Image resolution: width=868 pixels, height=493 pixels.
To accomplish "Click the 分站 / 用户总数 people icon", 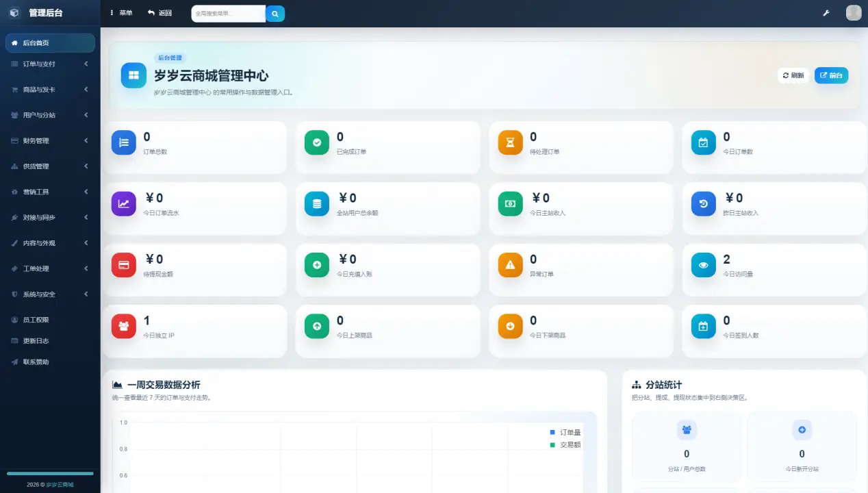I will [687, 430].
